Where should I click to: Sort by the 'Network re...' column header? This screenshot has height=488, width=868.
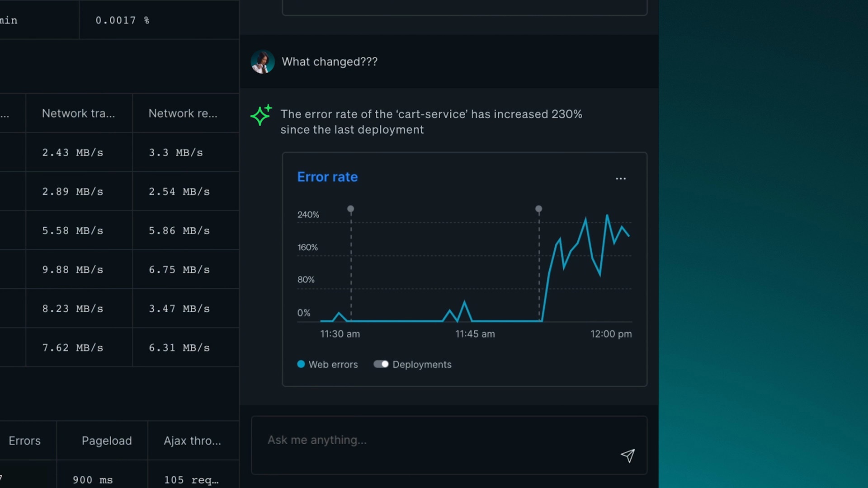183,113
